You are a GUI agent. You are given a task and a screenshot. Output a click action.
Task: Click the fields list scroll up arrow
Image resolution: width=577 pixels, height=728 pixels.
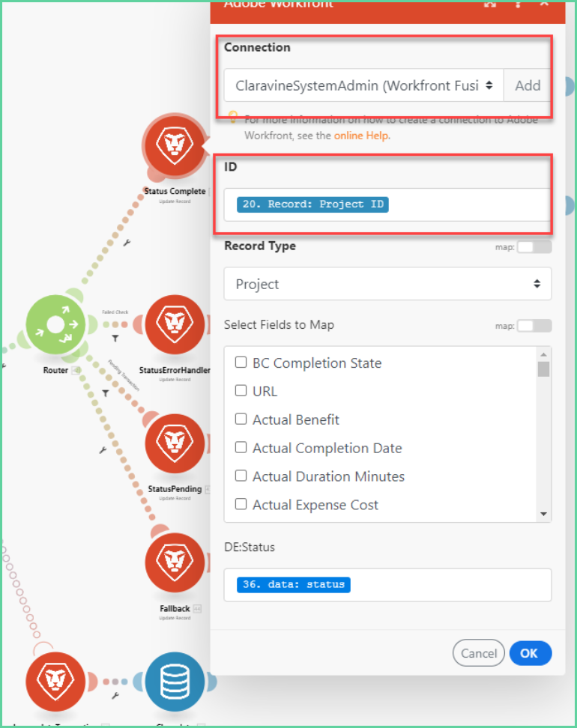coord(543,354)
